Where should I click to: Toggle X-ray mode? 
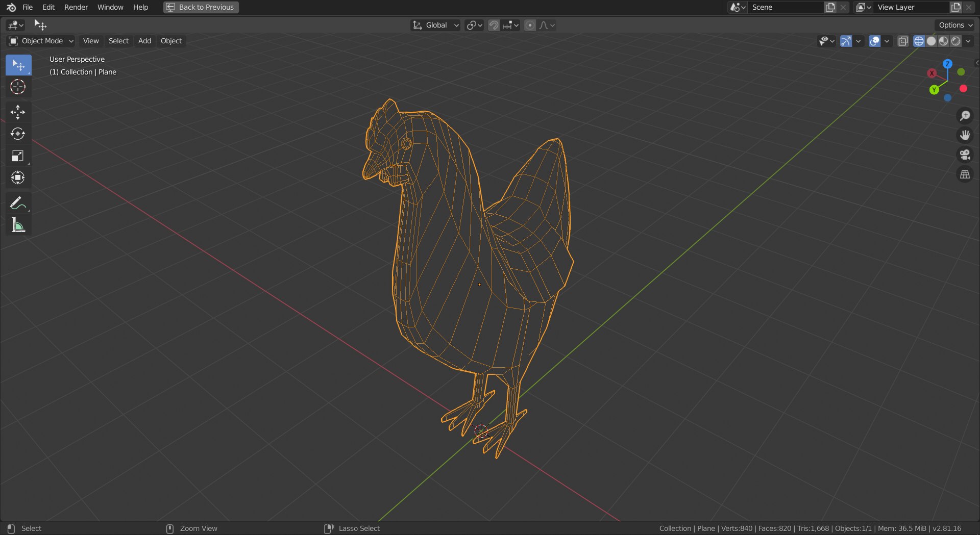coord(903,41)
